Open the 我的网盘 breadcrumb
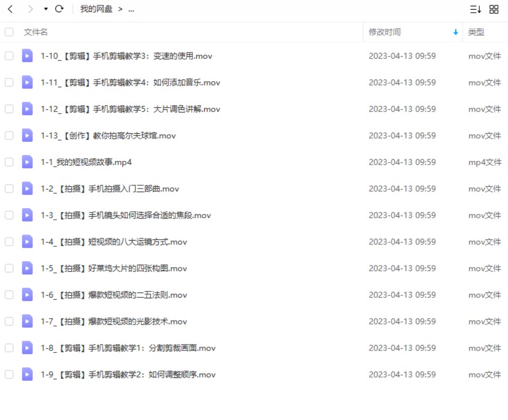The width and height of the screenshot is (508, 420). click(x=96, y=9)
